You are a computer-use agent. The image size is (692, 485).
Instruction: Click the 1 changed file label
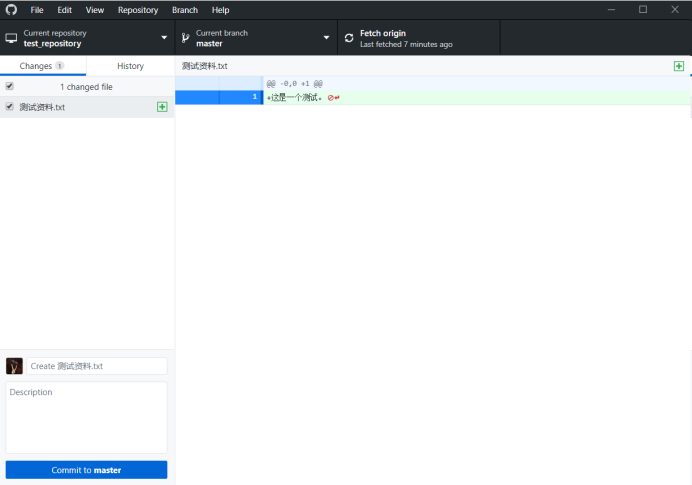pyautogui.click(x=86, y=87)
